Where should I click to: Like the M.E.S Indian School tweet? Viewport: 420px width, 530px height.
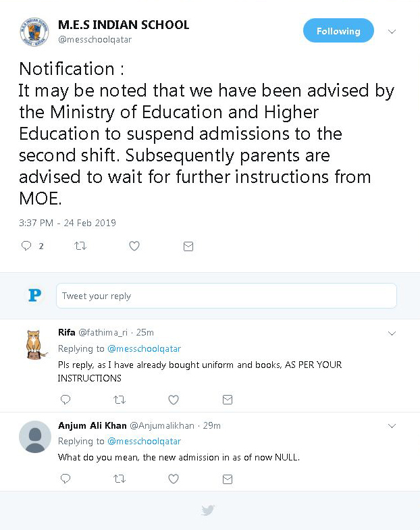pos(134,246)
